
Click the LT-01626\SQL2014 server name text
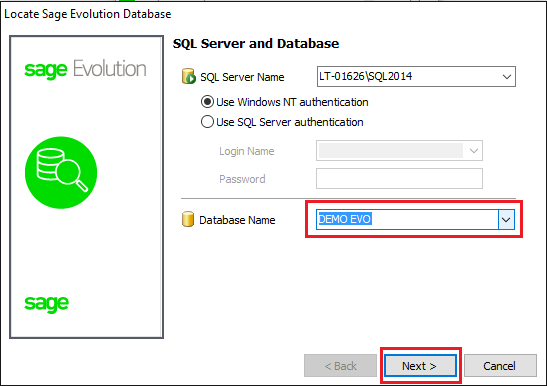point(365,76)
